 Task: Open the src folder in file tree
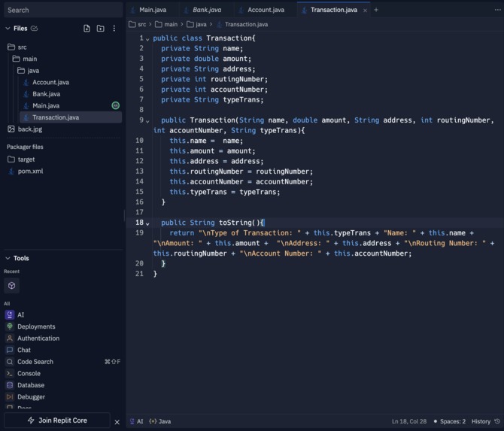tap(17, 47)
